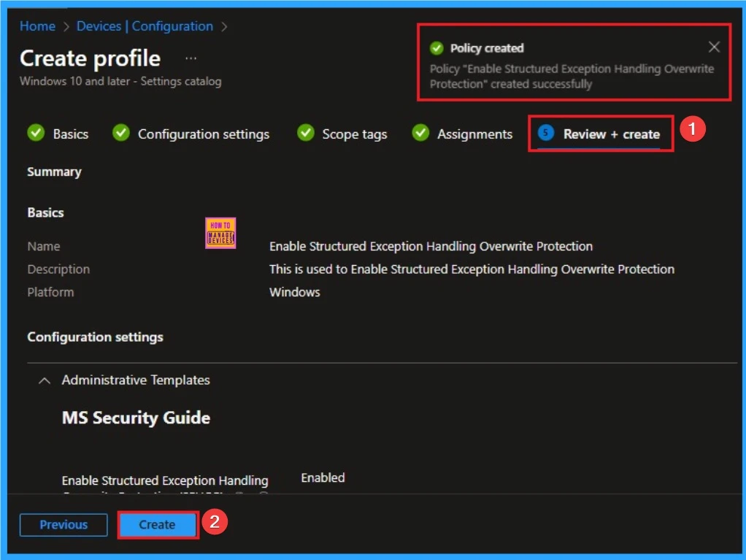This screenshot has height=560, width=746.
Task: Click the chevron after Devices | Configuration breadcrumb
Action: click(224, 26)
